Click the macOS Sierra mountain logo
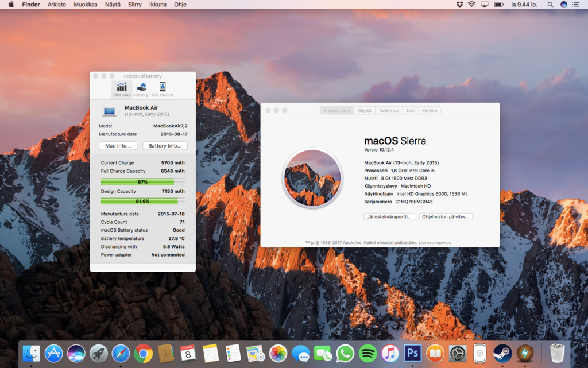The height and width of the screenshot is (368, 588). tap(312, 178)
